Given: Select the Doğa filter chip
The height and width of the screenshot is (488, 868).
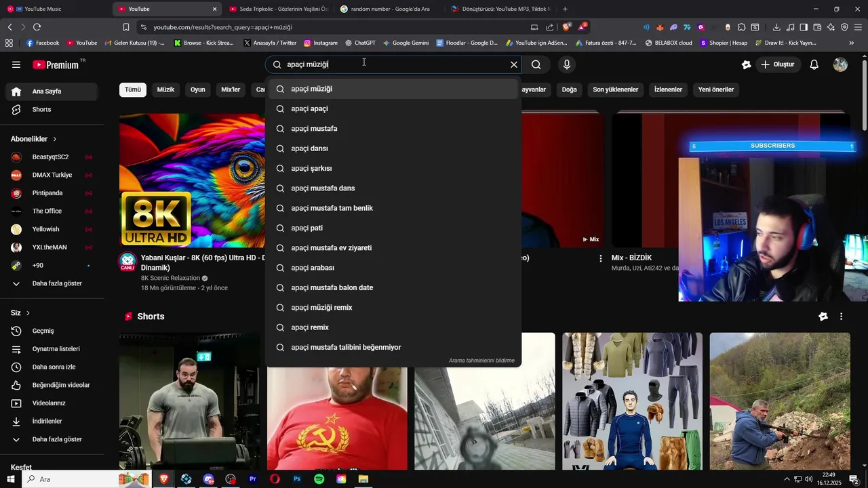Looking at the screenshot, I should click(x=570, y=89).
